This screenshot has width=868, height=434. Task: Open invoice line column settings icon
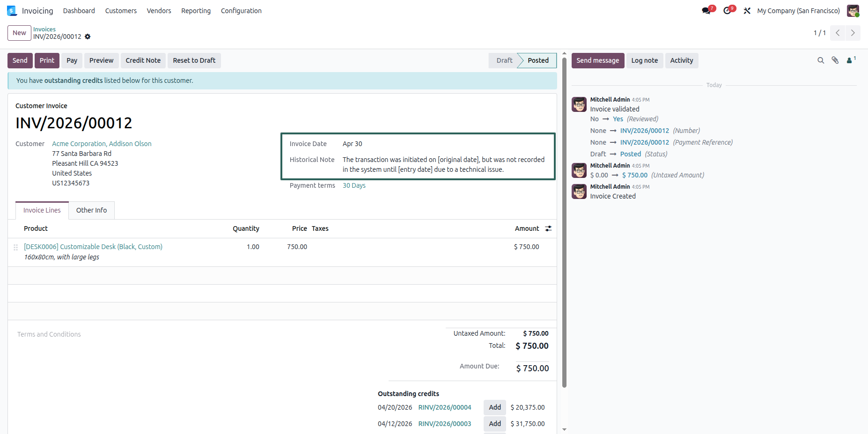[x=548, y=228]
